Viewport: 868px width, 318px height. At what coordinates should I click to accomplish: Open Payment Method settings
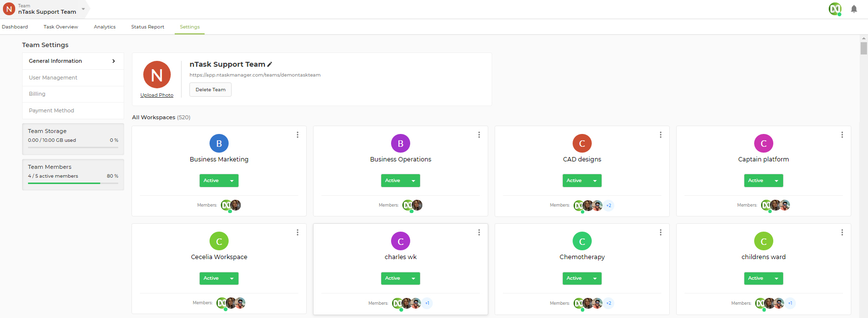tap(73, 110)
